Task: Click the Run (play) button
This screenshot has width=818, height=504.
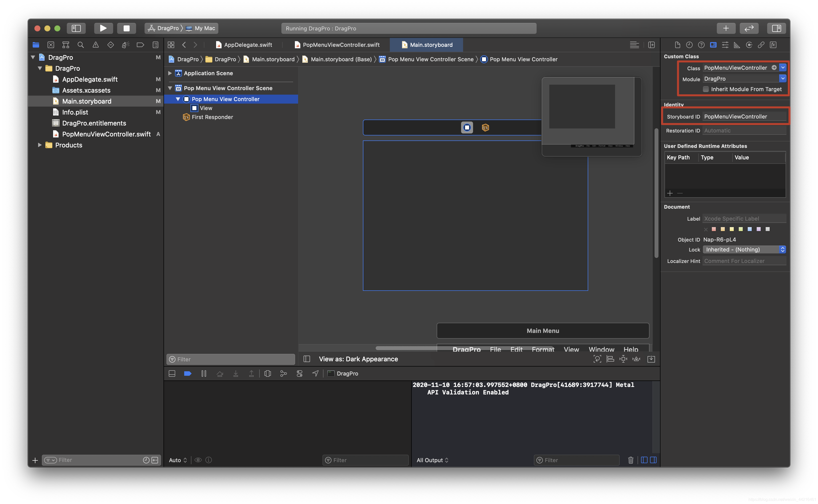Action: click(x=103, y=28)
